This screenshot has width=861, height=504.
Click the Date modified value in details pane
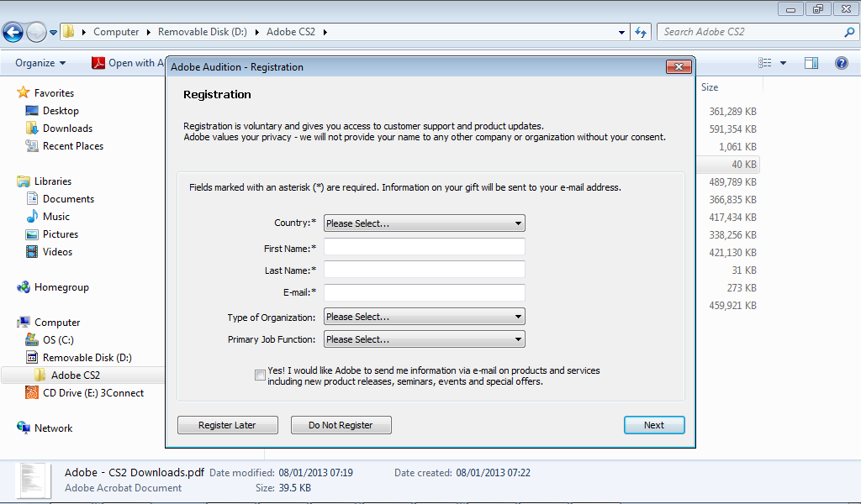[316, 473]
